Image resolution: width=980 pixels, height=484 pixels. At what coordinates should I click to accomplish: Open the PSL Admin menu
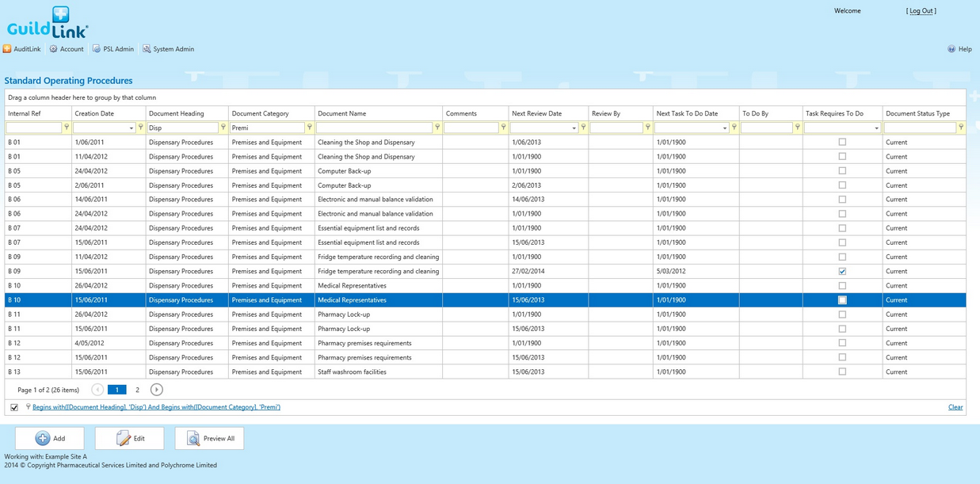113,49
